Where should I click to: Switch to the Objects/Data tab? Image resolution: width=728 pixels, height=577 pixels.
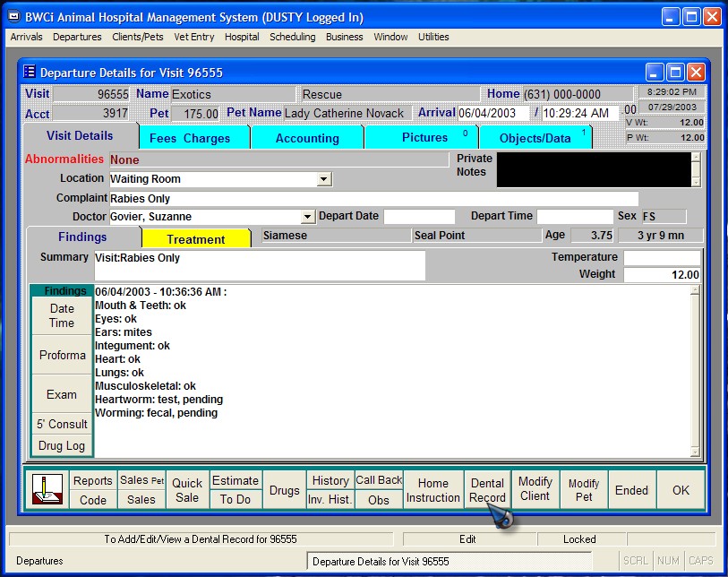click(535, 138)
